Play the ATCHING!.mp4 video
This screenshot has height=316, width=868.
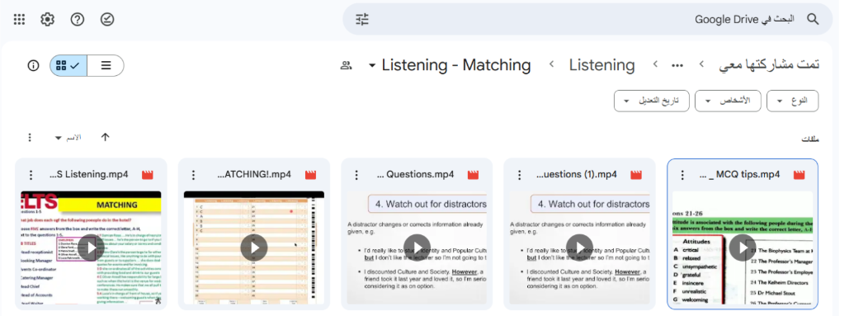pos(254,248)
